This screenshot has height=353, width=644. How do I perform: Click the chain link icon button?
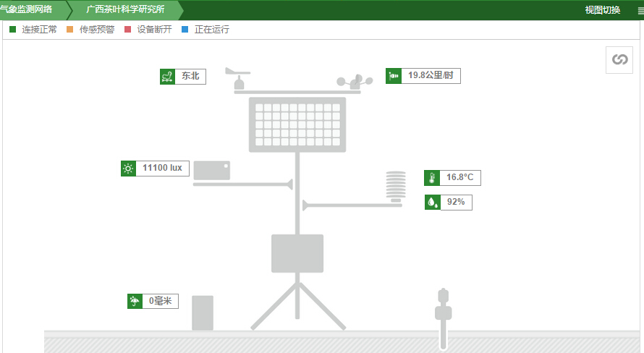pyautogui.click(x=619, y=59)
